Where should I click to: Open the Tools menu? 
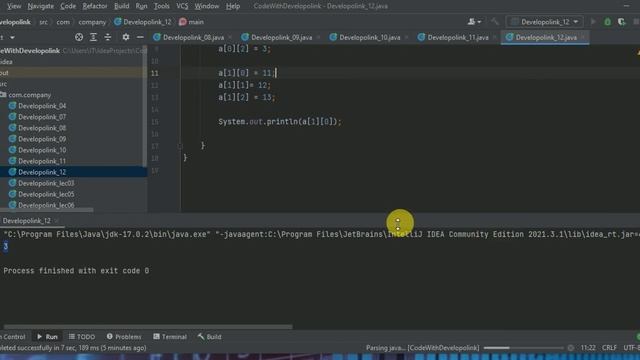click(x=162, y=6)
